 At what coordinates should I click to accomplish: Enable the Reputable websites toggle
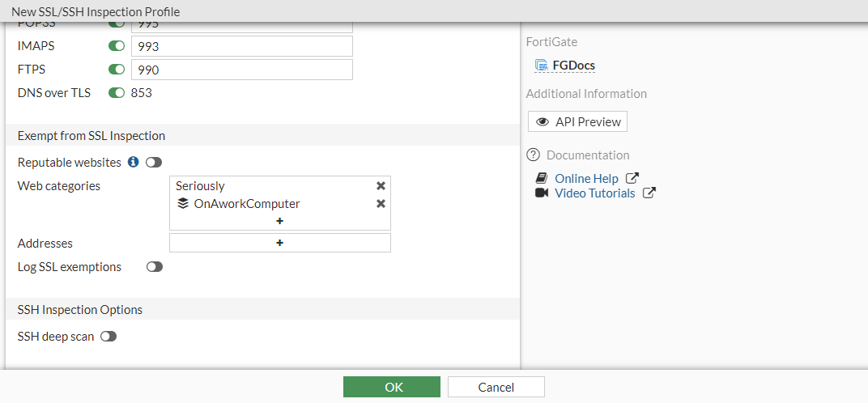(x=154, y=163)
